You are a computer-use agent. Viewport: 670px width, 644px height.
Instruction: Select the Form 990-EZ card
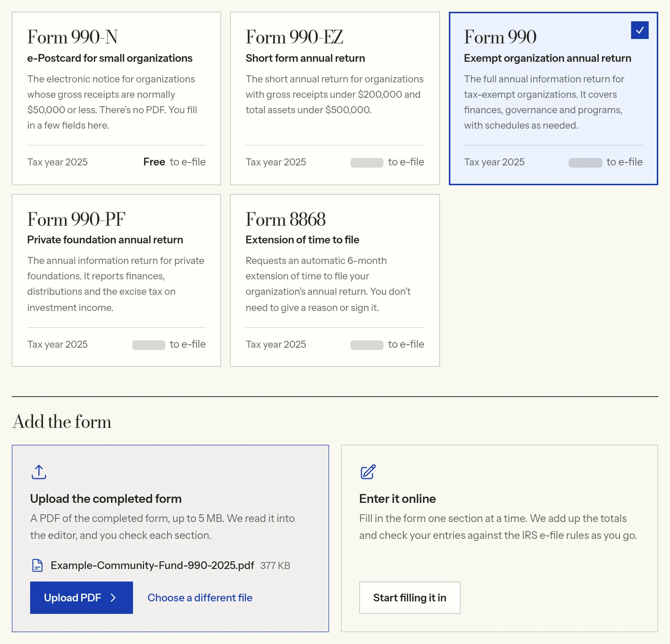coord(335,98)
